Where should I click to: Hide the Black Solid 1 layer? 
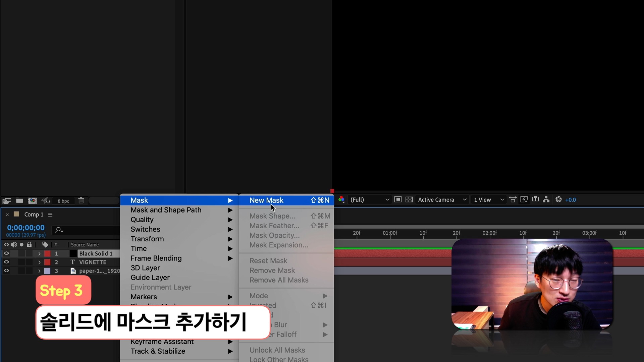[x=6, y=253]
